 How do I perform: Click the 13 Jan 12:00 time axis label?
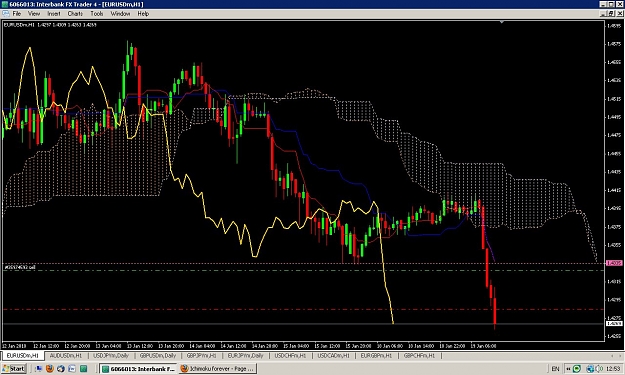click(140, 346)
